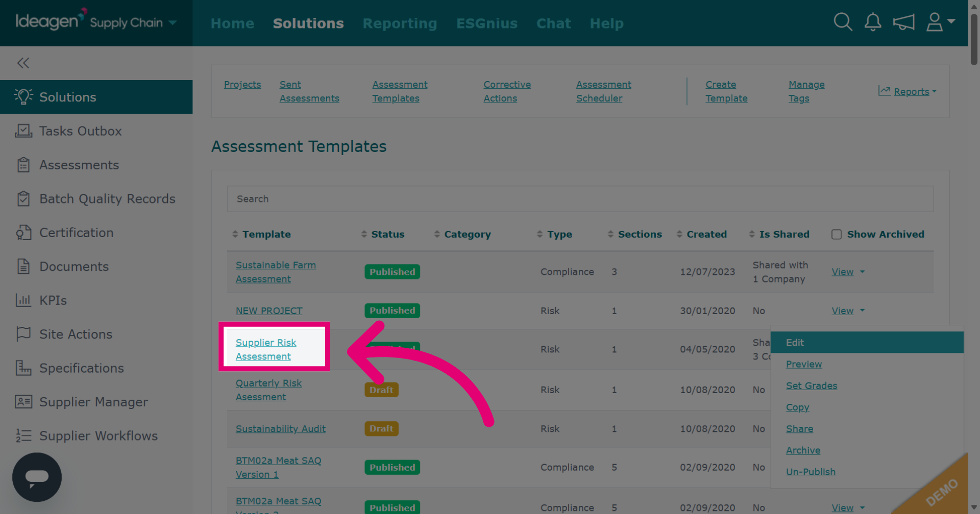The height and width of the screenshot is (514, 980).
Task: Click the KPIs bar chart icon
Action: click(x=23, y=300)
